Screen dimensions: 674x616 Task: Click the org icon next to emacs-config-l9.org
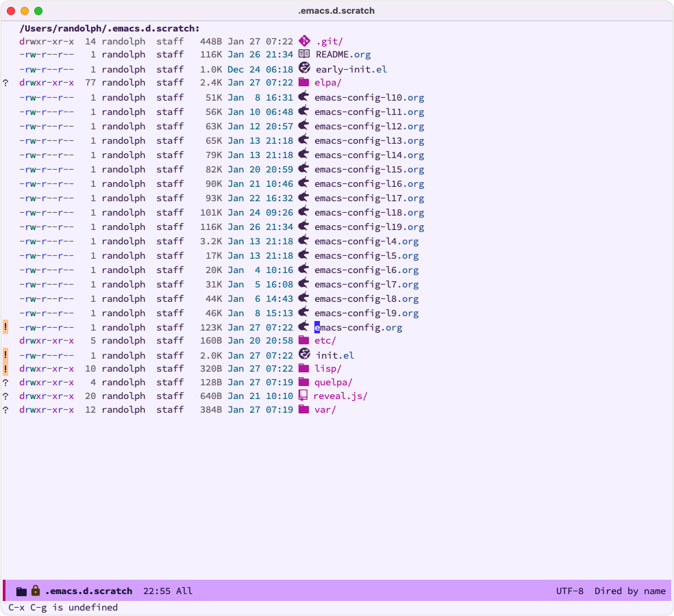304,312
